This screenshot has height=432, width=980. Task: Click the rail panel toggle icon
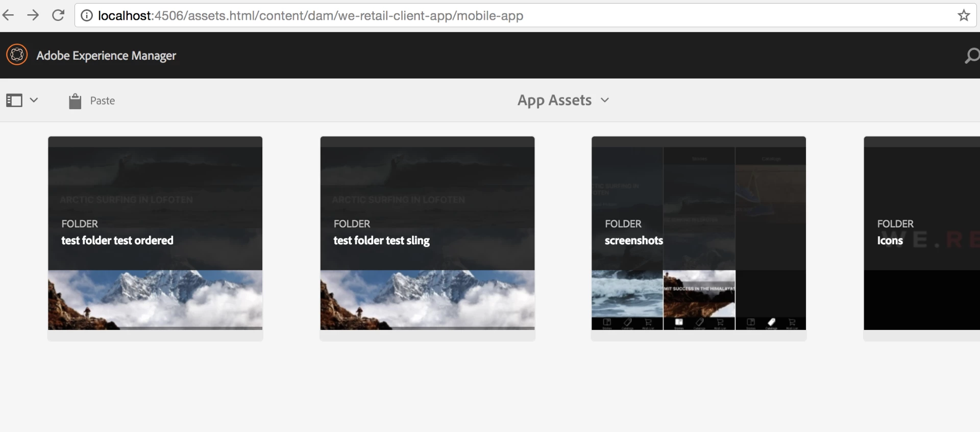tap(14, 100)
